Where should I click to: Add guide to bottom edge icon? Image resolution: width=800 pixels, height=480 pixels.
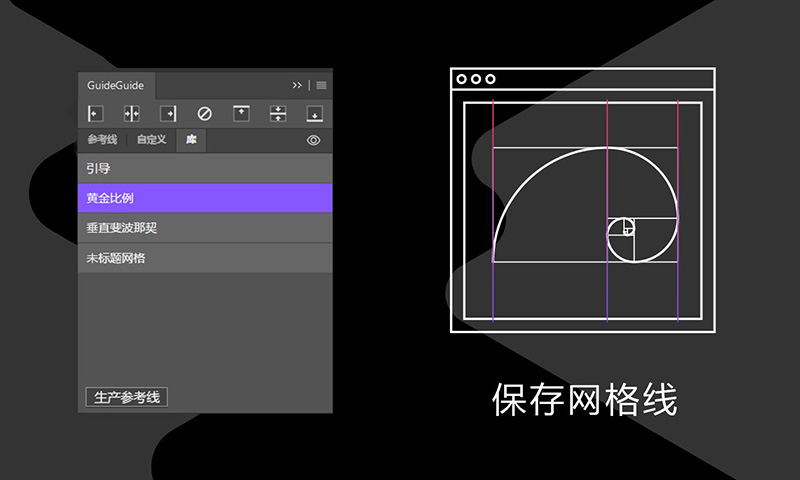pyautogui.click(x=314, y=113)
